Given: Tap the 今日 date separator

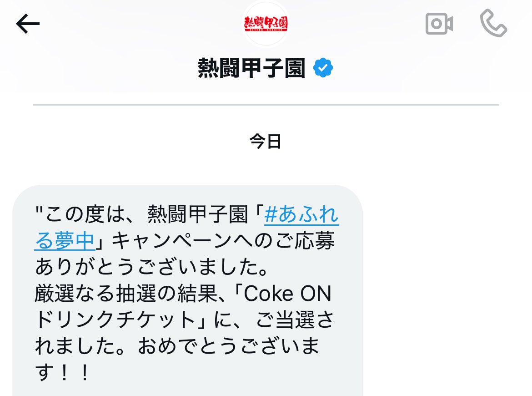Looking at the screenshot, I should coord(266,141).
